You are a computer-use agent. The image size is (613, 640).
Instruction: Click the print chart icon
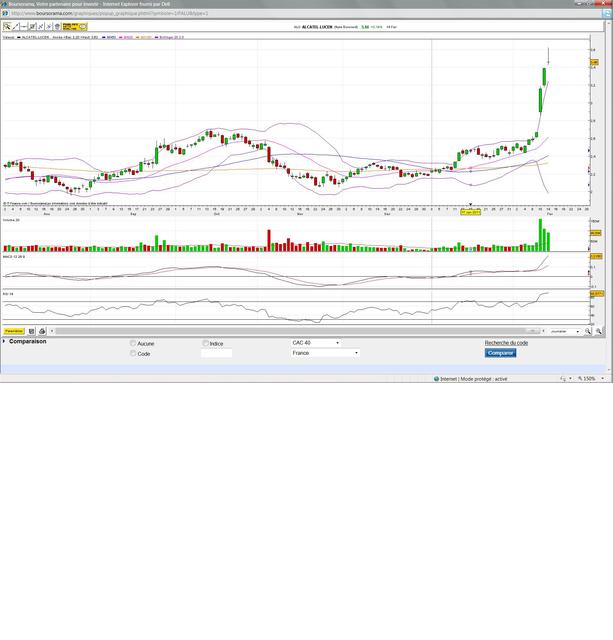pos(42,331)
